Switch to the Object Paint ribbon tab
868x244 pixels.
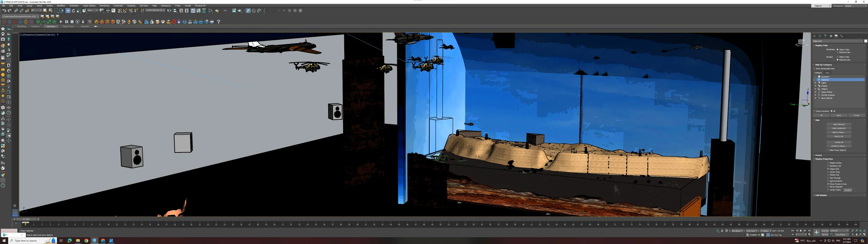click(68, 26)
